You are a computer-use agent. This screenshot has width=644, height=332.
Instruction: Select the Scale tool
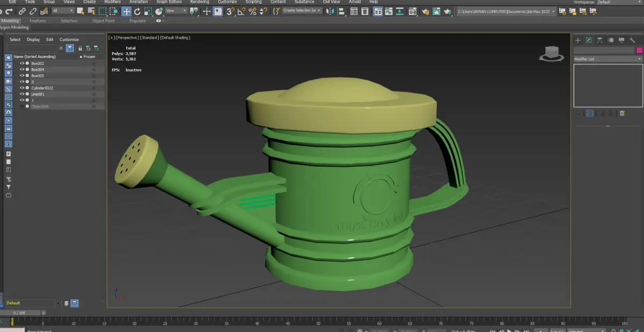pos(148,11)
